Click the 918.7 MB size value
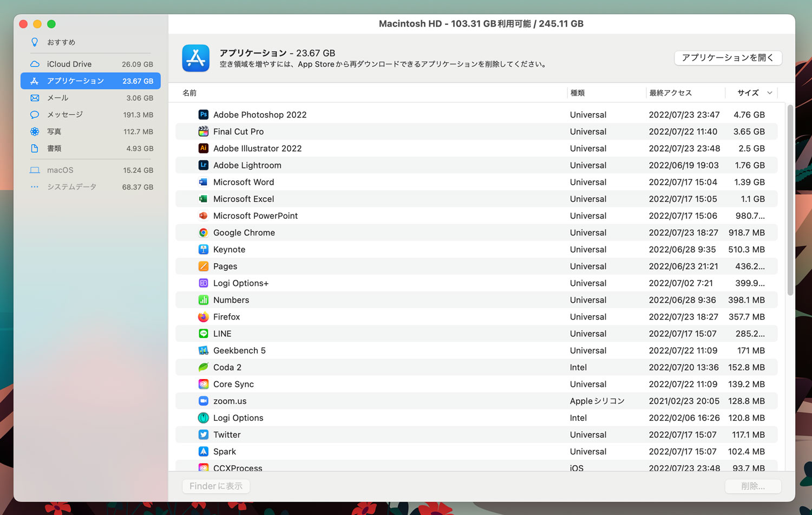 [x=746, y=232]
